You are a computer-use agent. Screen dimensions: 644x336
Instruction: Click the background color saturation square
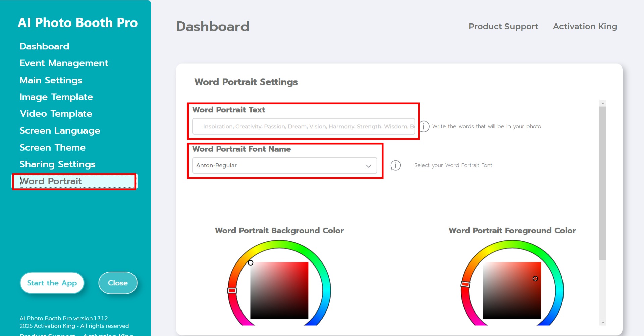coord(279,290)
